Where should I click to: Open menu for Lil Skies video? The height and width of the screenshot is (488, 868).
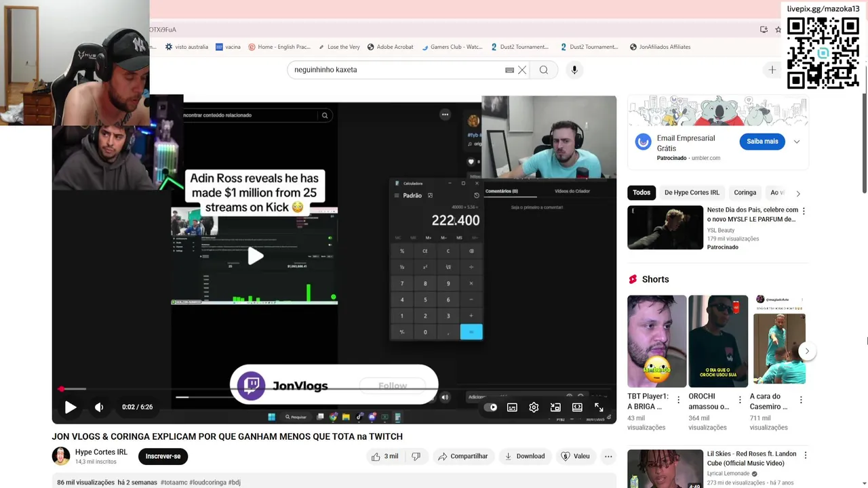(805, 455)
